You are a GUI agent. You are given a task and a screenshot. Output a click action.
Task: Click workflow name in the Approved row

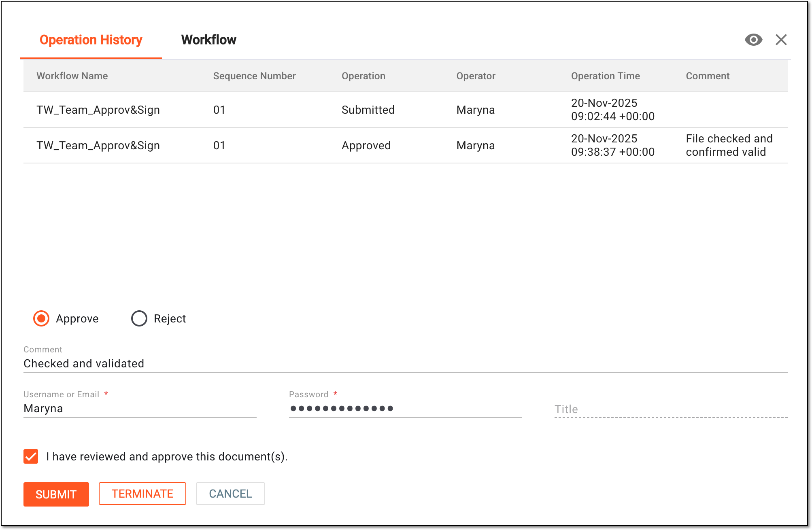coord(98,145)
